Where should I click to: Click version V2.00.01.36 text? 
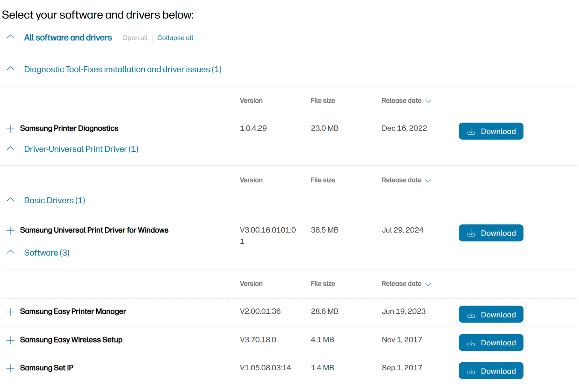[260, 311]
